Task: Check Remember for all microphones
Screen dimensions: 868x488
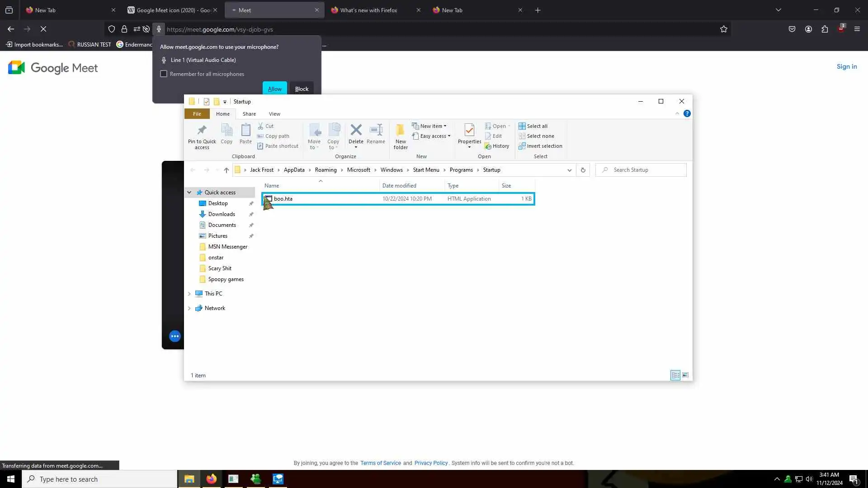Action: coord(164,74)
